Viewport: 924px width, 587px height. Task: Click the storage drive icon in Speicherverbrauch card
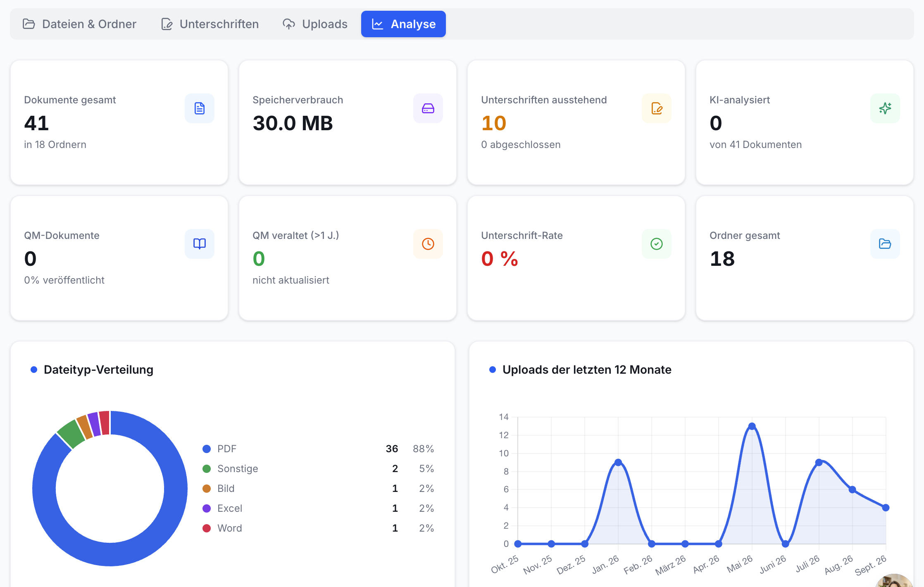point(428,108)
